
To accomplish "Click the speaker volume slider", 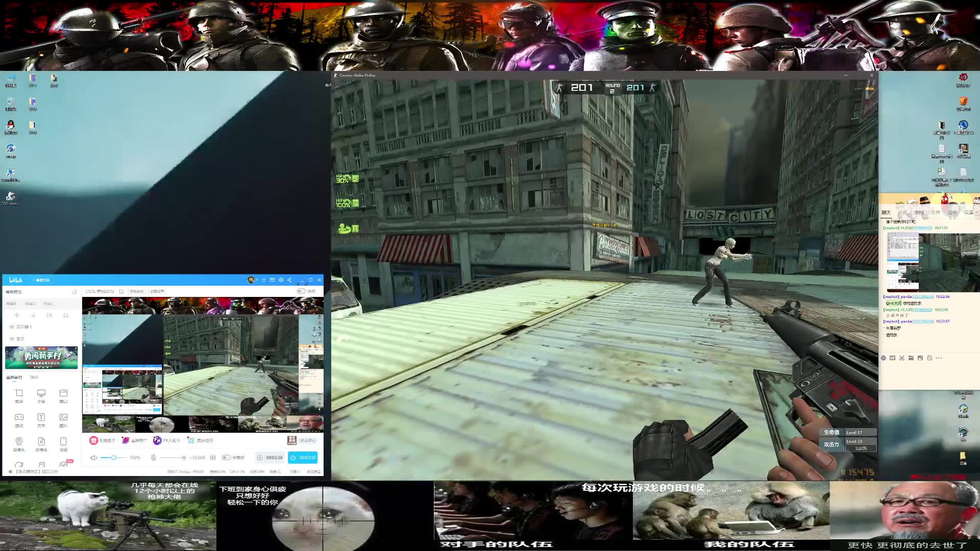I will pyautogui.click(x=114, y=458).
